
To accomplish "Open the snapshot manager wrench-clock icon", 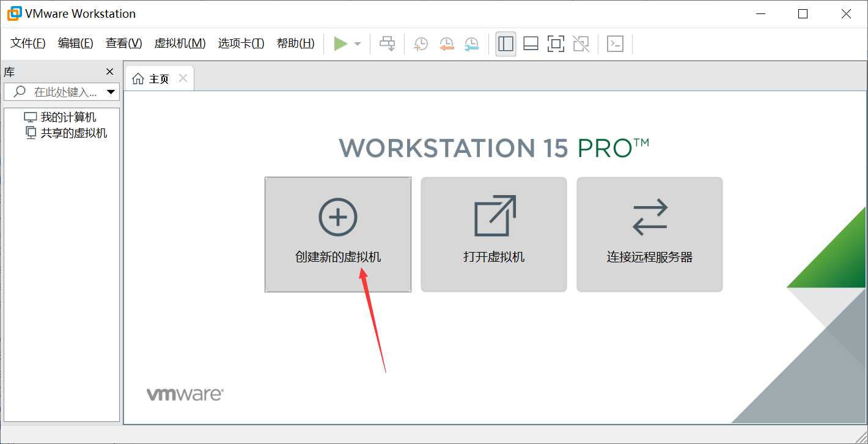I will (471, 43).
